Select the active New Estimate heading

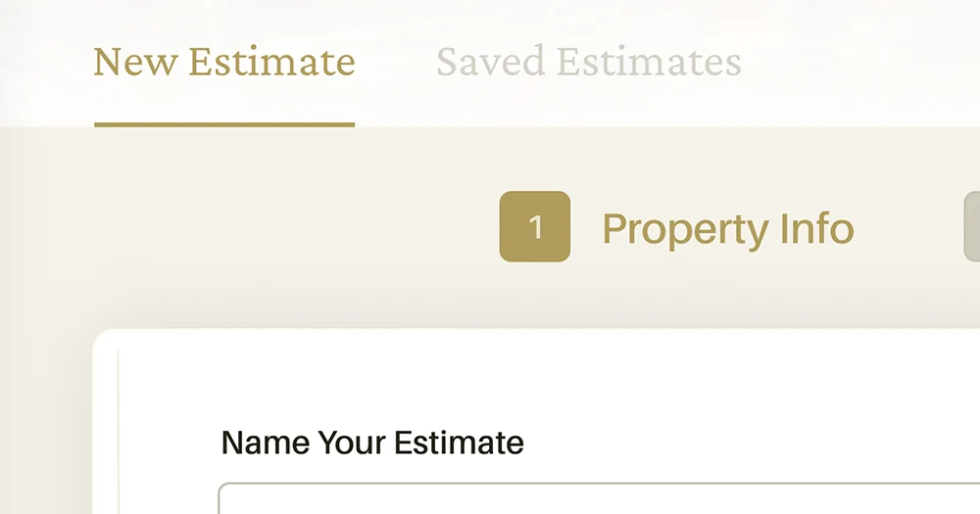click(x=224, y=62)
